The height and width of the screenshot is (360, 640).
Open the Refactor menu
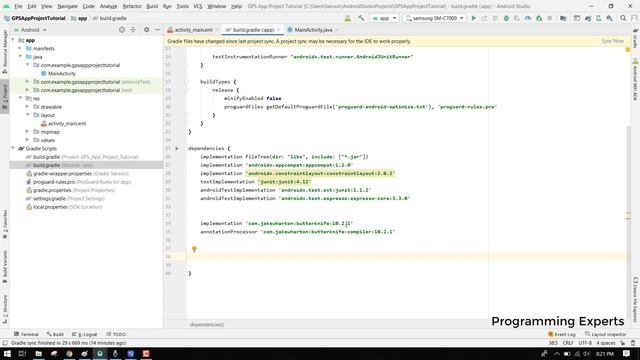pyautogui.click(x=132, y=6)
